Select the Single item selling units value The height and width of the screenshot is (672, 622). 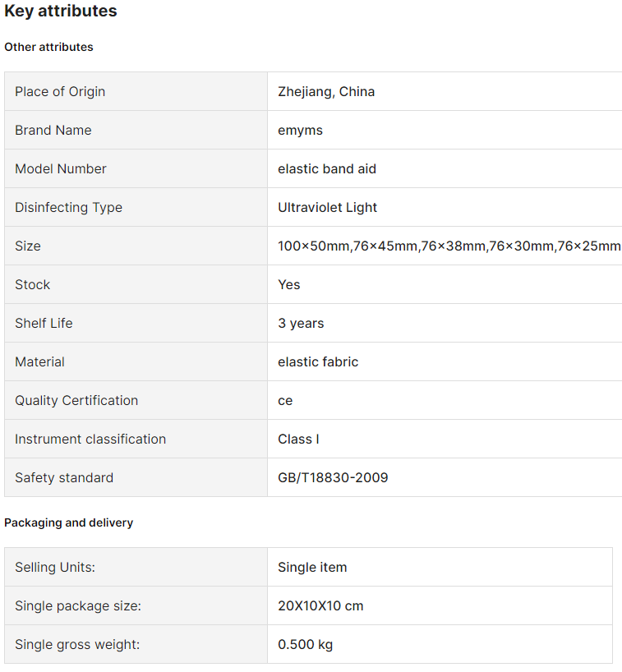tap(312, 567)
